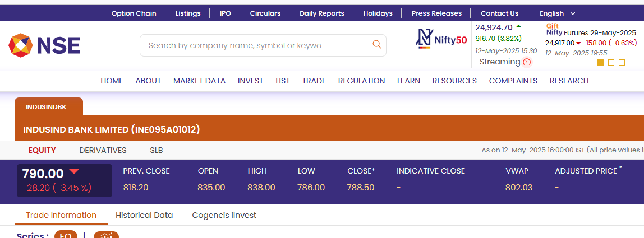Select the filled orange carousel indicator
Viewport: 644px width, 238px height.
click(x=600, y=62)
